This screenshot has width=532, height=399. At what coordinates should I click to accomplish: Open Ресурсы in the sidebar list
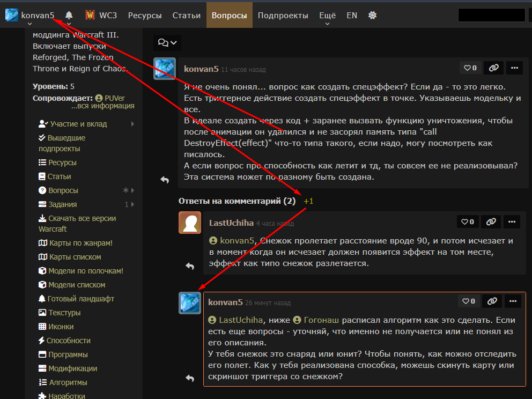click(x=62, y=162)
